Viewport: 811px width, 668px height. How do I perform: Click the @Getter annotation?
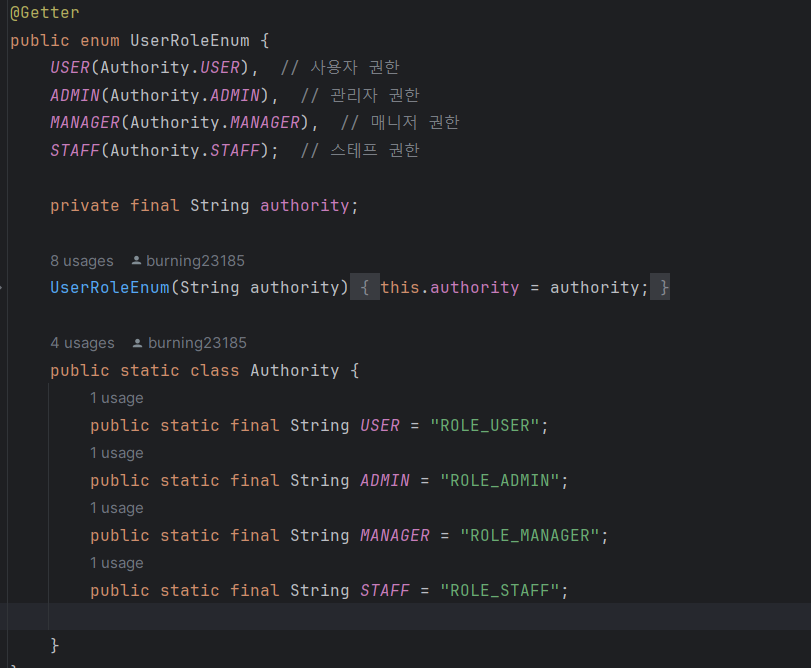pyautogui.click(x=44, y=12)
